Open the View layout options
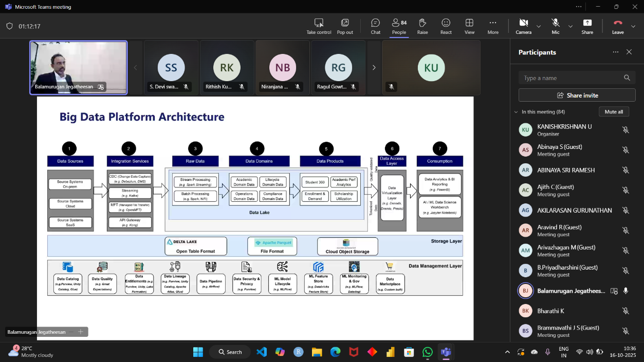This screenshot has height=362, width=644. (x=469, y=26)
